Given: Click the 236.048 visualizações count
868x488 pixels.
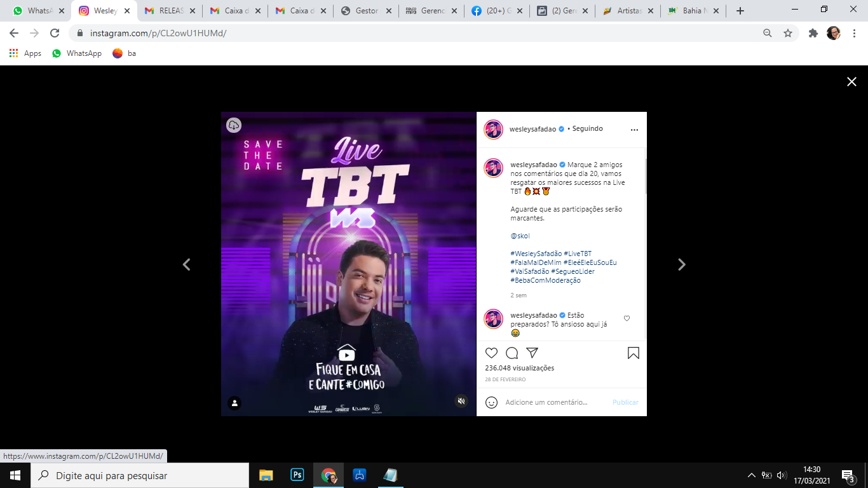Looking at the screenshot, I should pos(519,368).
